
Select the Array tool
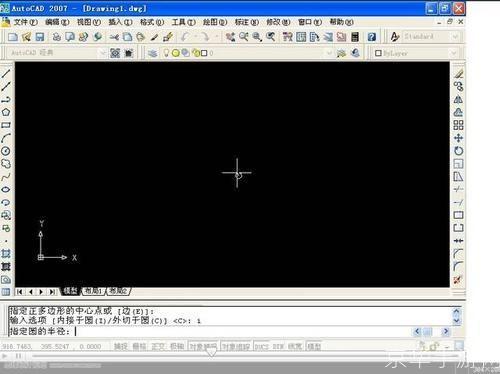tap(459, 125)
